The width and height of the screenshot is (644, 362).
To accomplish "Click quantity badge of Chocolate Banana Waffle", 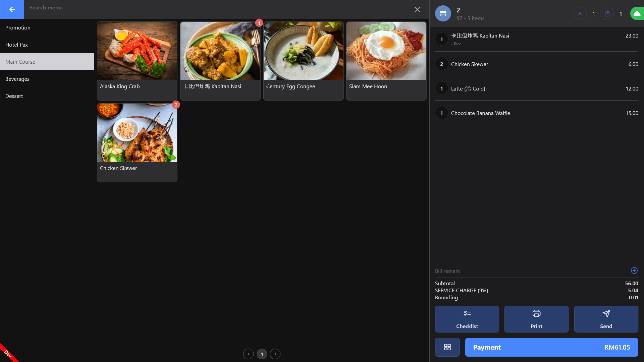I will coord(441,113).
